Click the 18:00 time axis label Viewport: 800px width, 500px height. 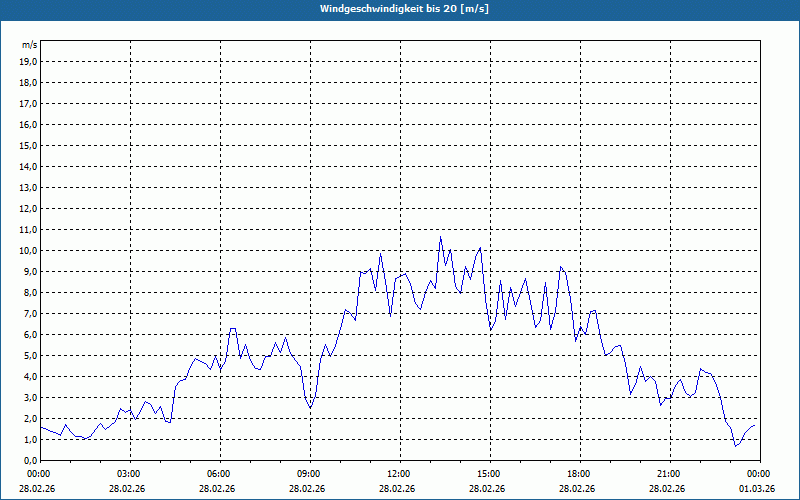(579, 474)
